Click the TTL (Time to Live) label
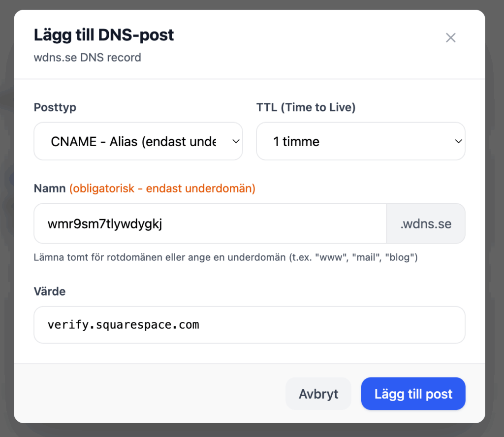 tap(306, 107)
